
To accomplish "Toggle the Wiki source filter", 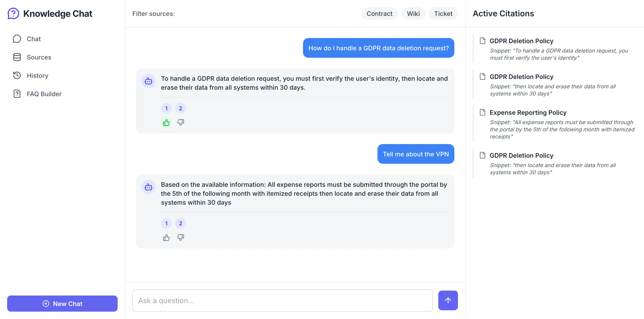I will [413, 13].
